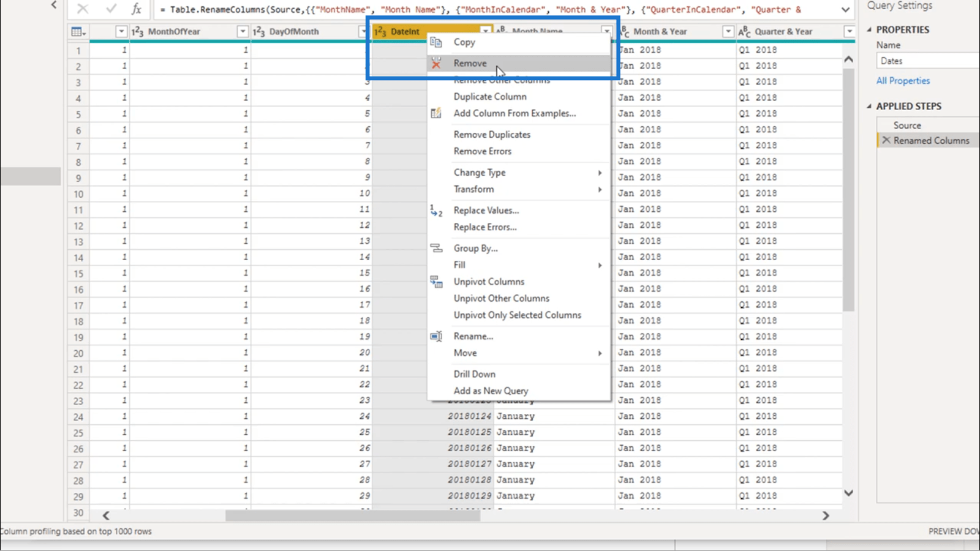Choose Remove Duplicates from menu
The image size is (980, 551).
click(492, 135)
